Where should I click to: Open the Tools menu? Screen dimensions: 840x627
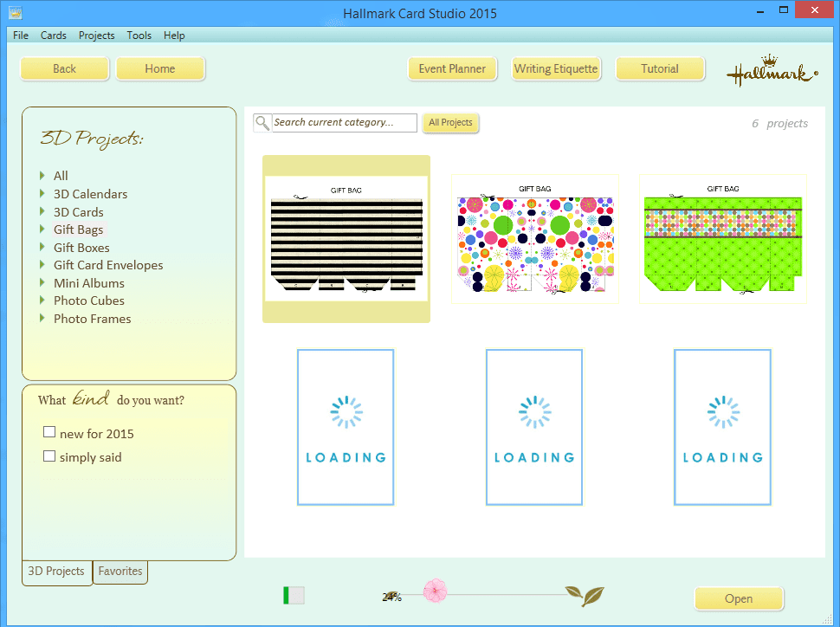pyautogui.click(x=139, y=36)
